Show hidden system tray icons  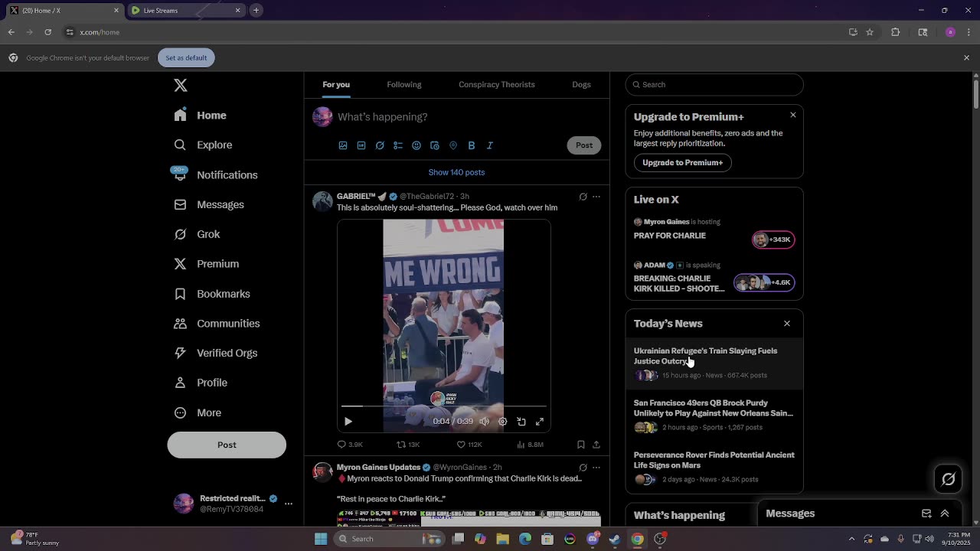(x=851, y=539)
